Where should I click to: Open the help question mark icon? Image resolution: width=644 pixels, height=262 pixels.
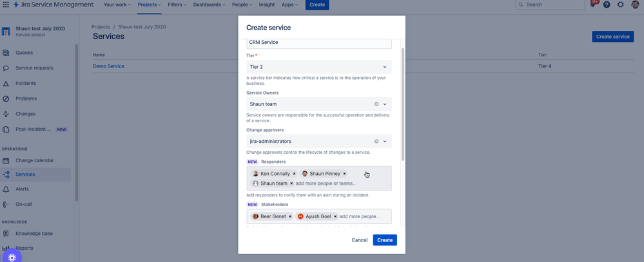coord(607,5)
